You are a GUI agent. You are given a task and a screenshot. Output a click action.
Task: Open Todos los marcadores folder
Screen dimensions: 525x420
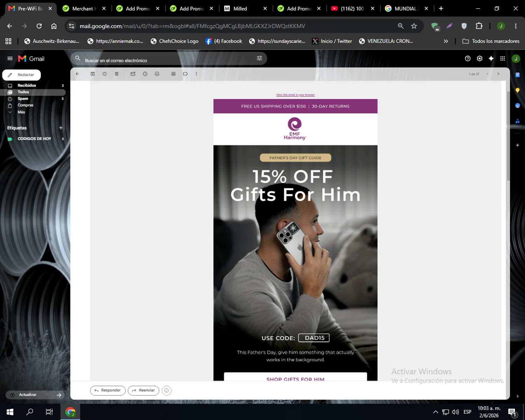click(x=491, y=41)
